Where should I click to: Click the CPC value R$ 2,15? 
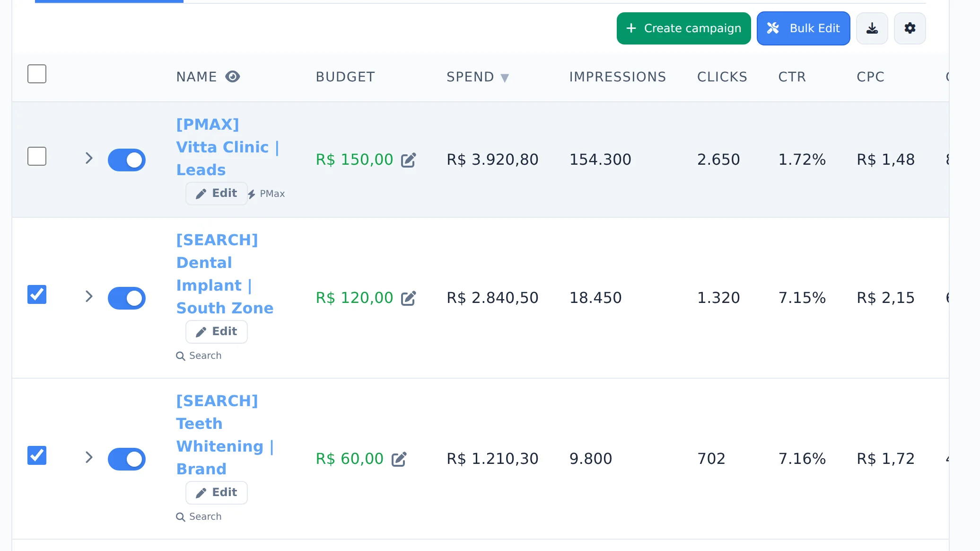[x=885, y=298]
